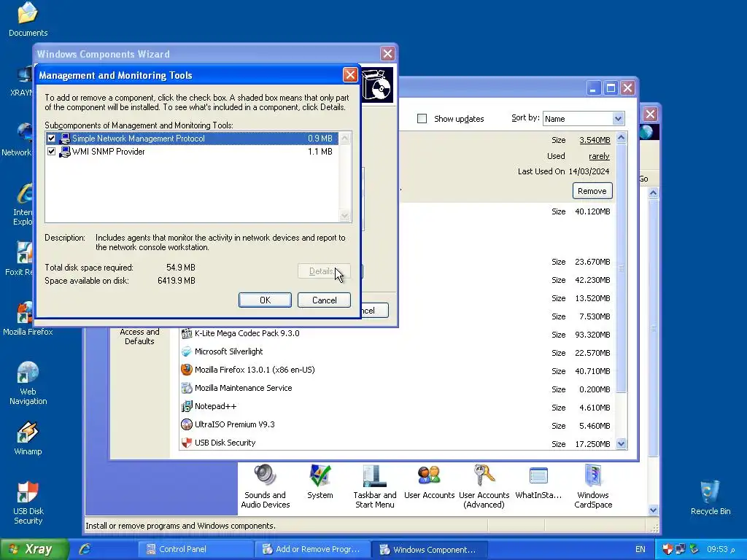
Task: Click Internet Explorer quick launch icon
Action: click(x=85, y=549)
